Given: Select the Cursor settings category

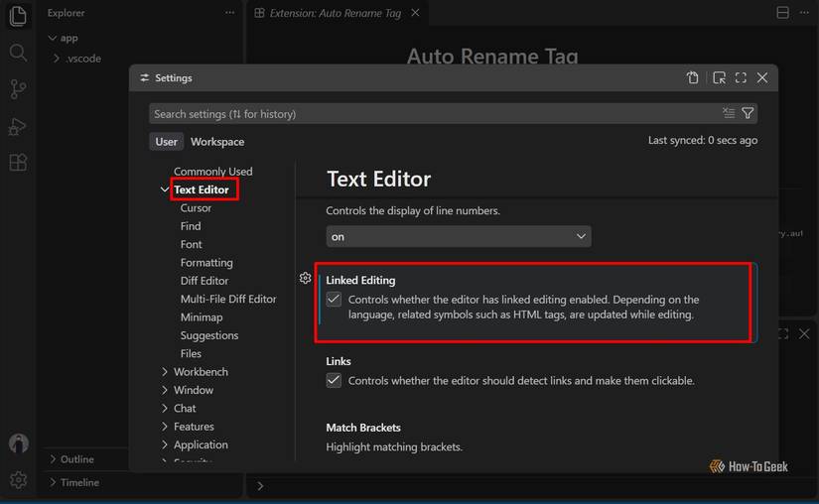Looking at the screenshot, I should [x=196, y=207].
